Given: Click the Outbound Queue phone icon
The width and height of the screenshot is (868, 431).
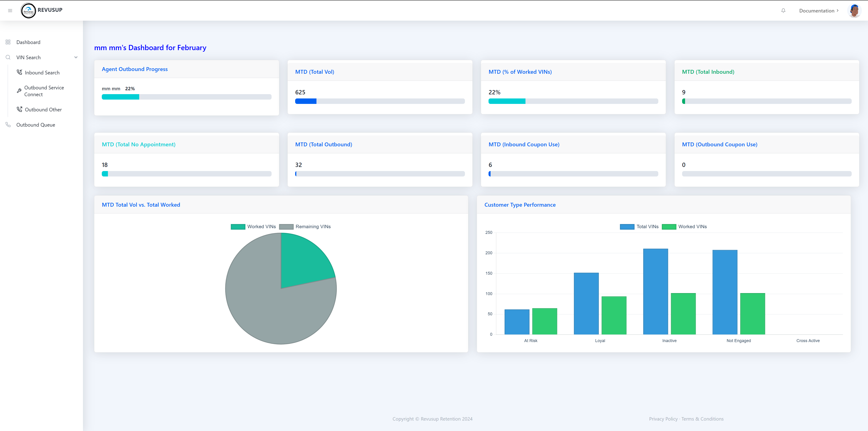Looking at the screenshot, I should pos(8,125).
